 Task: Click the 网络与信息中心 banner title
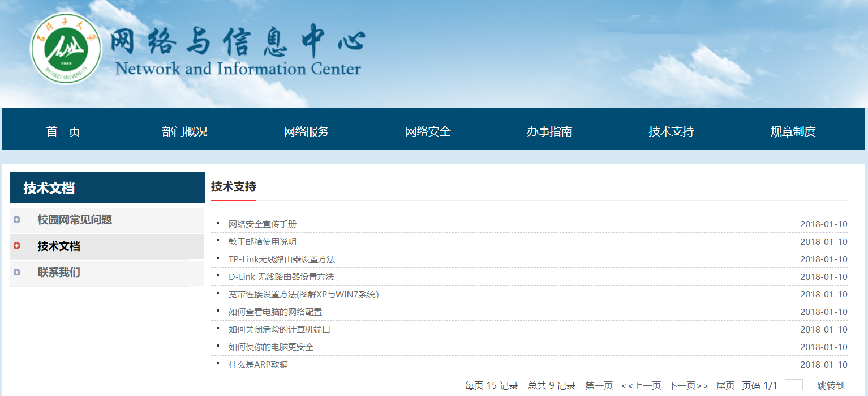(238, 42)
